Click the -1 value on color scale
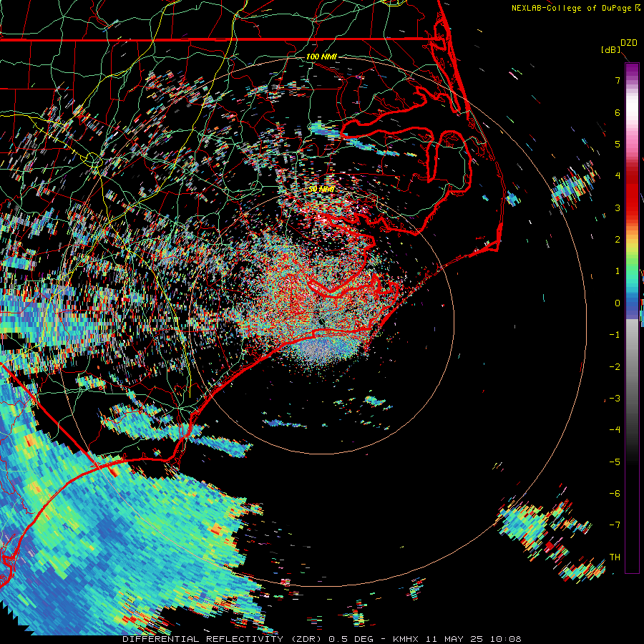 pyautogui.click(x=615, y=335)
